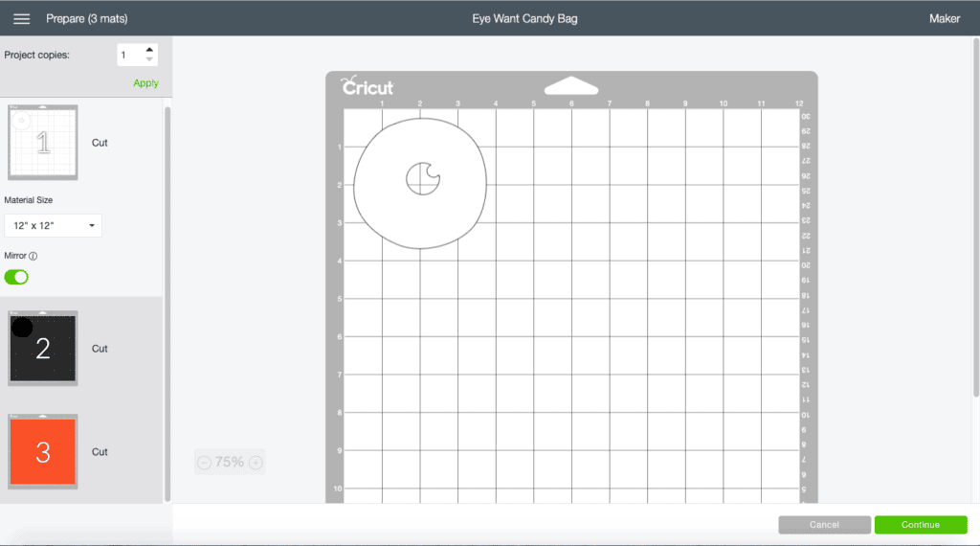Open the Material Size dropdown
The width and height of the screenshot is (980, 546).
[x=54, y=226]
